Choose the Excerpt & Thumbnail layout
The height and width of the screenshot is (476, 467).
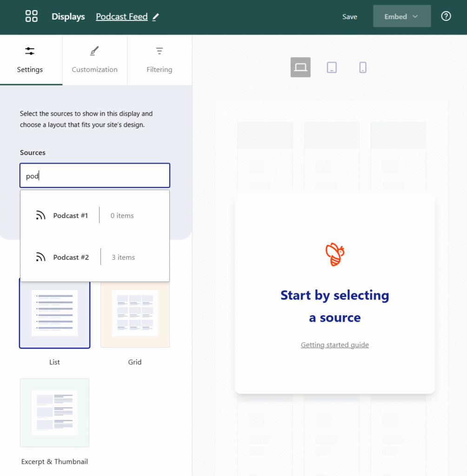click(54, 412)
